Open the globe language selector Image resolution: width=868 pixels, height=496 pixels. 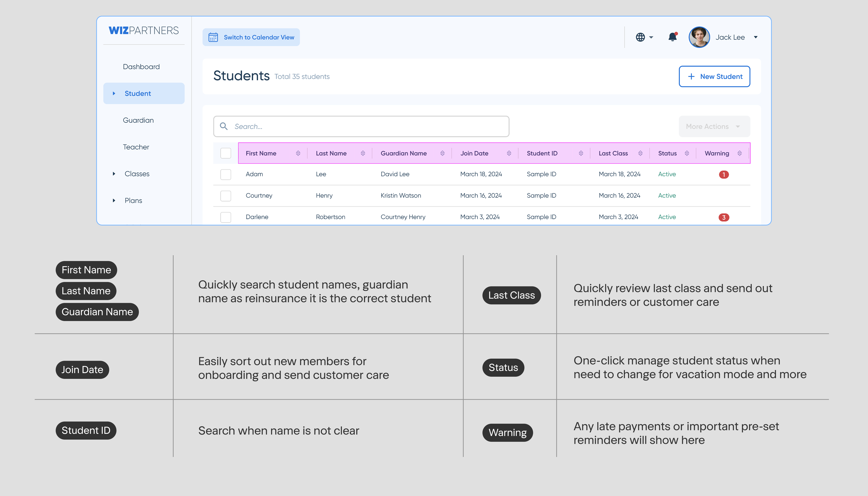tap(640, 37)
